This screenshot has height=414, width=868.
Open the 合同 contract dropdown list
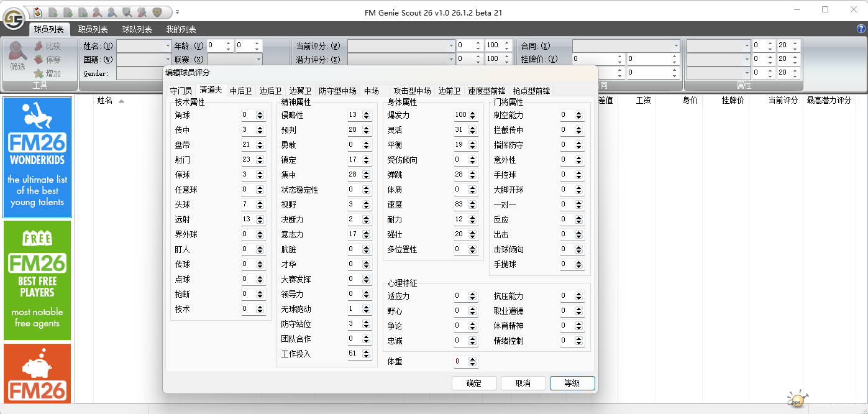(676, 46)
